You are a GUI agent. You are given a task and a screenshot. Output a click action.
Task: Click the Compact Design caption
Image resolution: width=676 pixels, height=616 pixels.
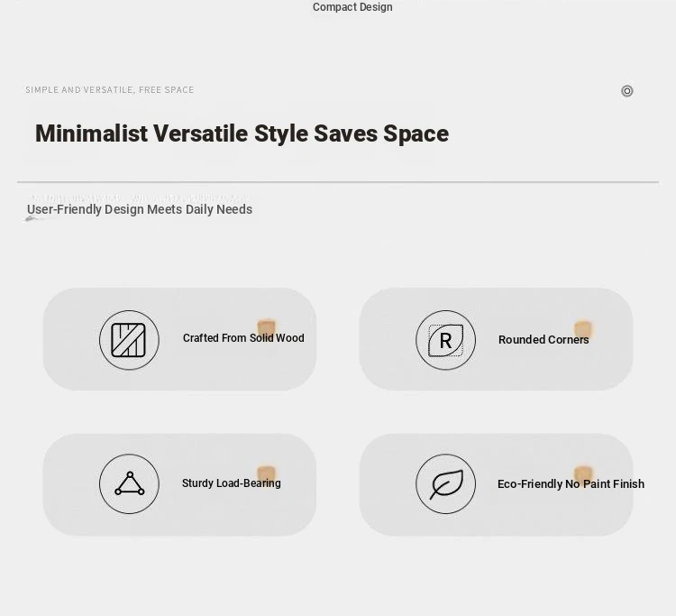click(x=352, y=7)
